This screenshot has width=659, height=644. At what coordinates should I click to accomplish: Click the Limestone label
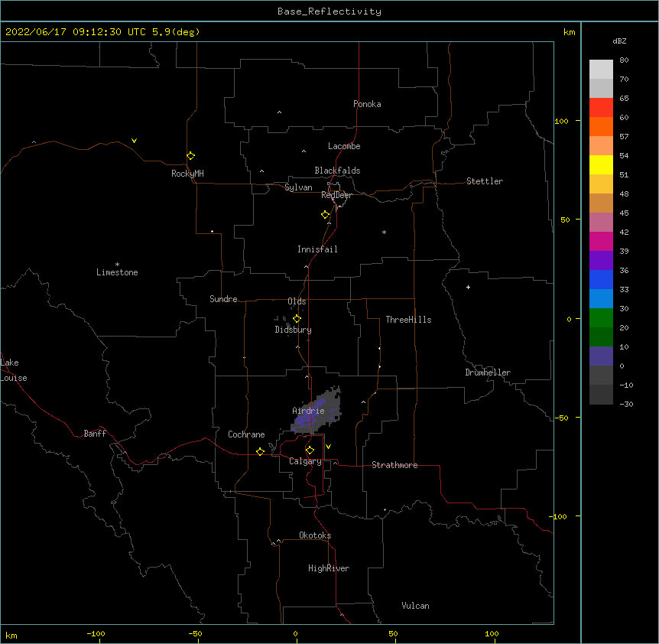point(117,272)
